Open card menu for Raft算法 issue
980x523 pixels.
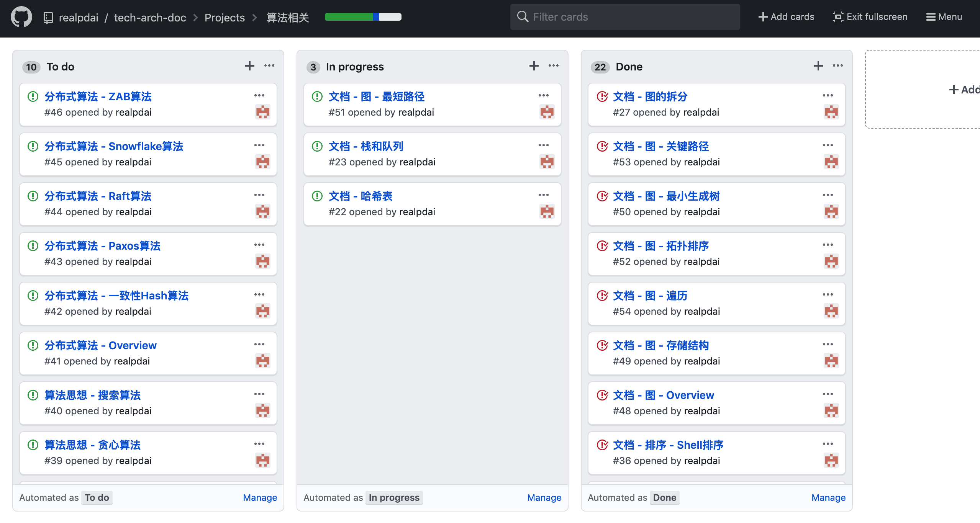259,195
